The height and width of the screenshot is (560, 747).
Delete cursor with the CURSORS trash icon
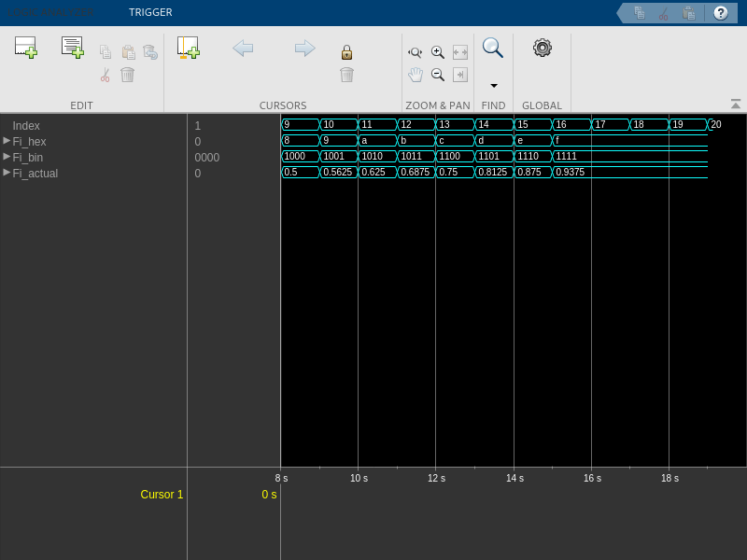[346, 75]
